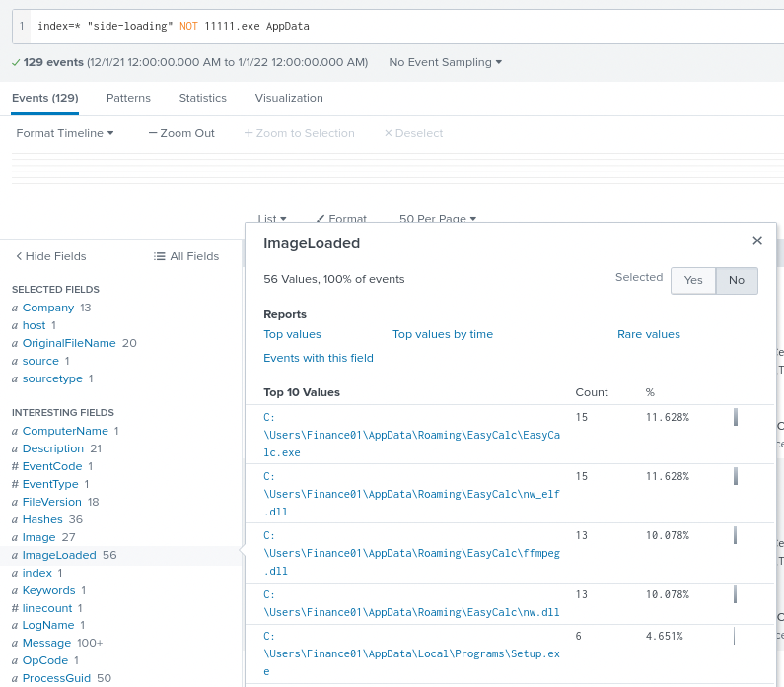This screenshot has height=687, width=784.
Task: Switch to the Statistics tab
Action: tap(203, 98)
